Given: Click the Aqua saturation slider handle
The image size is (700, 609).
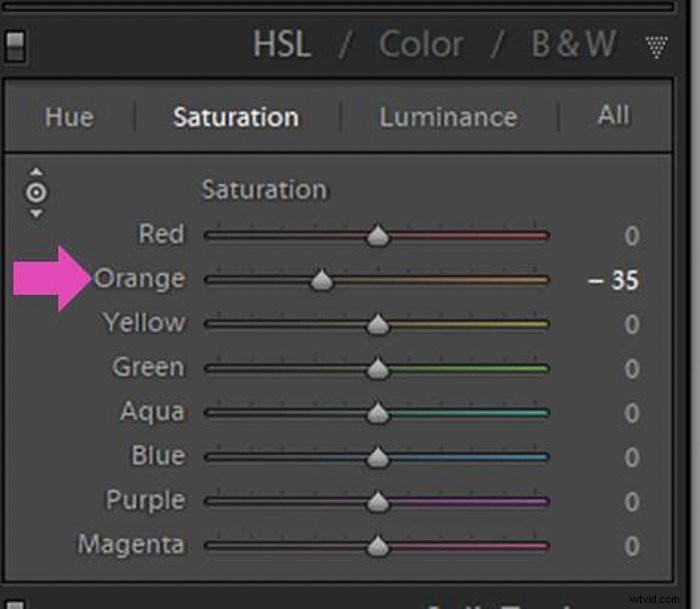Looking at the screenshot, I should point(378,413).
